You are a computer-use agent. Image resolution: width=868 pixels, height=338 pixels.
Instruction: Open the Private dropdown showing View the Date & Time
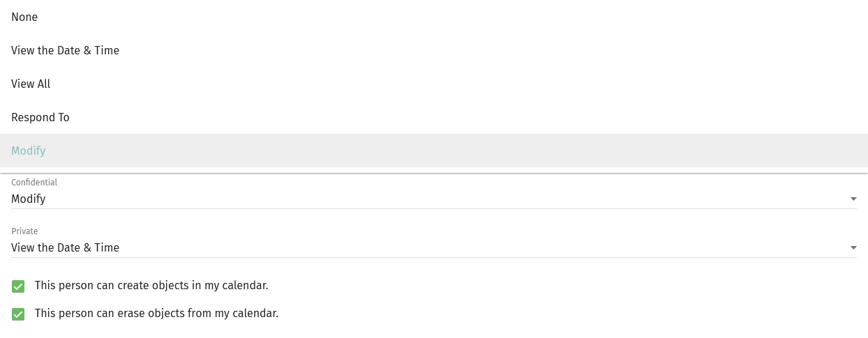[x=419, y=248]
